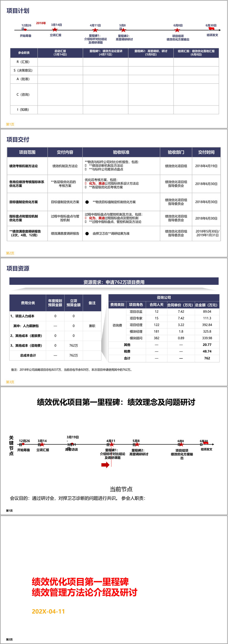
Task: Click the 总成本合计 row label
Action: 28,355
